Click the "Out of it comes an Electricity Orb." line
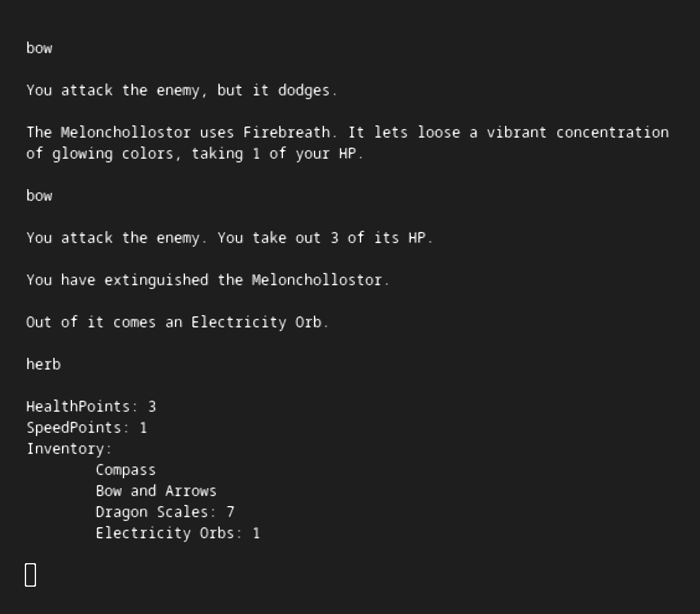Image resolution: width=700 pixels, height=614 pixels. [x=177, y=323]
